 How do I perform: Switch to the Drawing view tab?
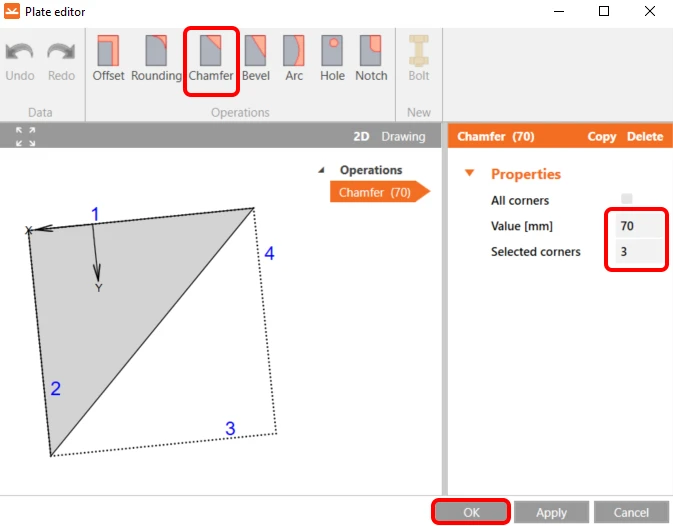(x=403, y=136)
